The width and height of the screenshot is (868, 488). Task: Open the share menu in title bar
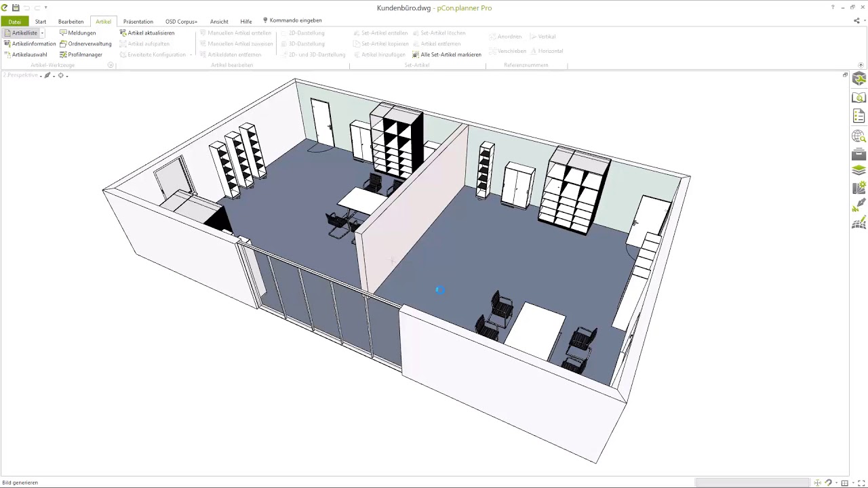coord(857,21)
